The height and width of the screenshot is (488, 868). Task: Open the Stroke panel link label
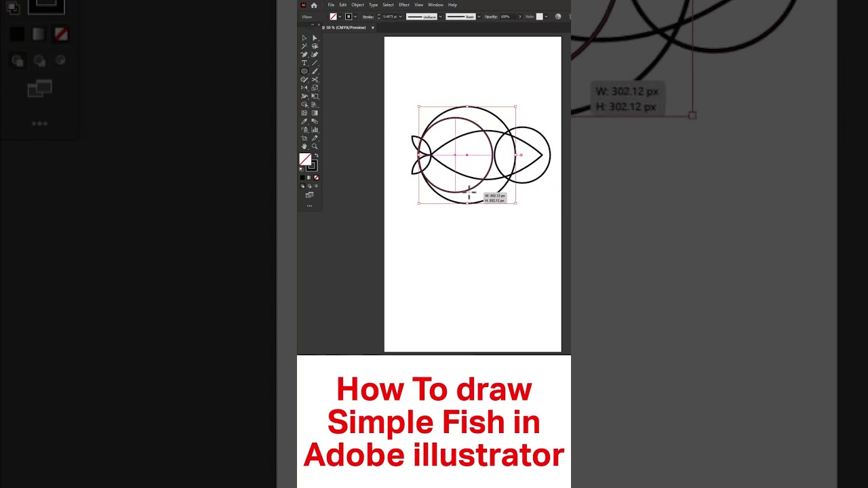pyautogui.click(x=368, y=16)
